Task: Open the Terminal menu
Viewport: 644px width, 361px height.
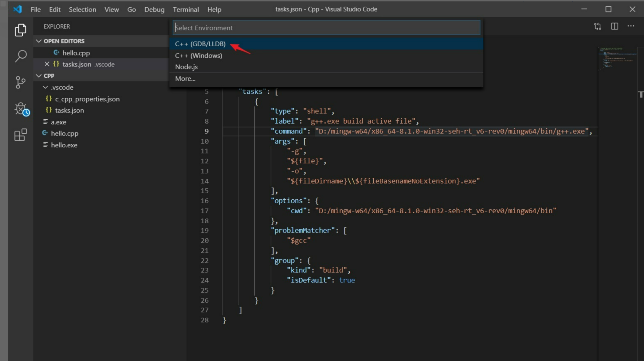Action: (x=186, y=9)
